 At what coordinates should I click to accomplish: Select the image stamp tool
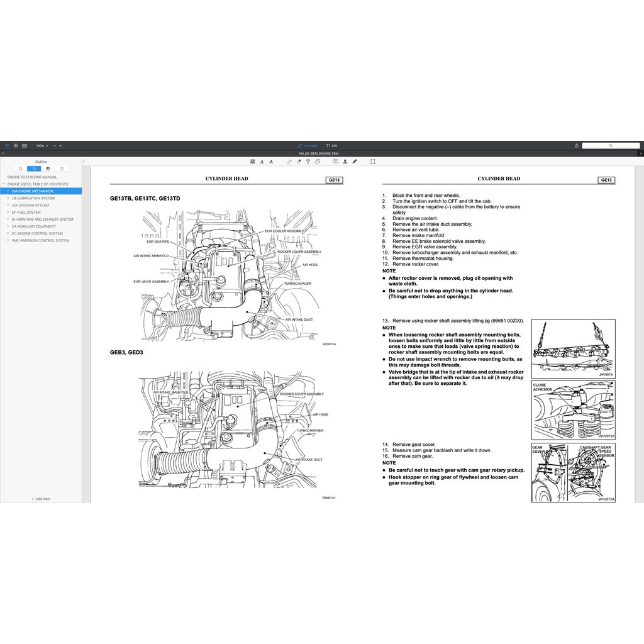(x=345, y=162)
